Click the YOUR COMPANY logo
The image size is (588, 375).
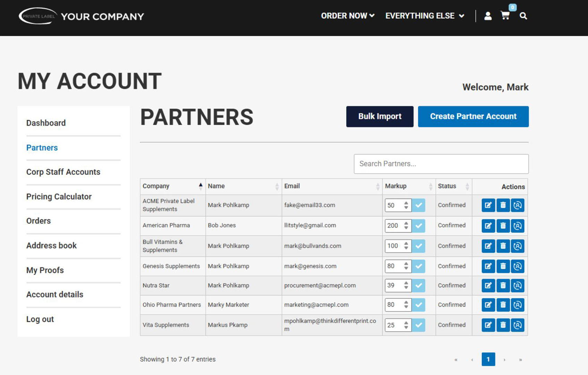81,16
